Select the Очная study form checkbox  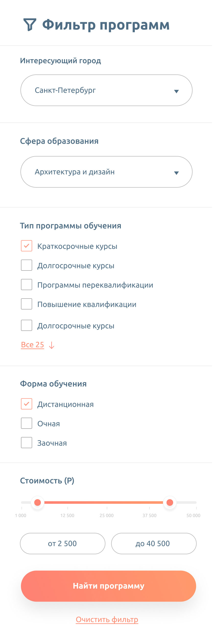[x=27, y=423]
